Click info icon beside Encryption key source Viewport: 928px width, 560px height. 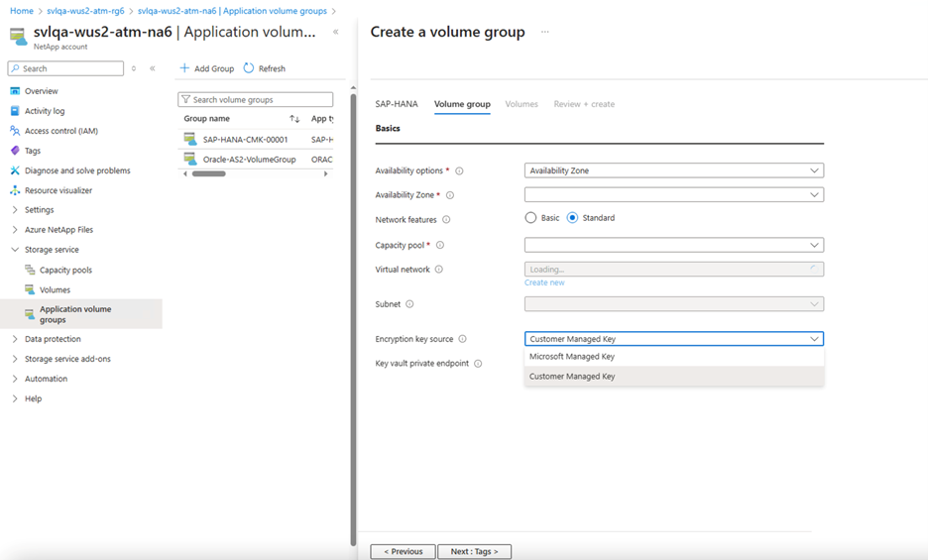[462, 339]
